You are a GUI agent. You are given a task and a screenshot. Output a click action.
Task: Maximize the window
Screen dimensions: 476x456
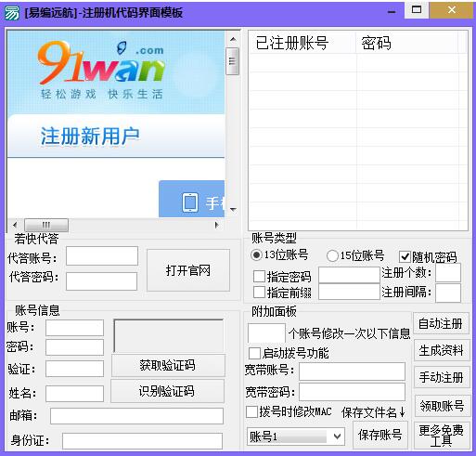pyautogui.click(x=417, y=10)
